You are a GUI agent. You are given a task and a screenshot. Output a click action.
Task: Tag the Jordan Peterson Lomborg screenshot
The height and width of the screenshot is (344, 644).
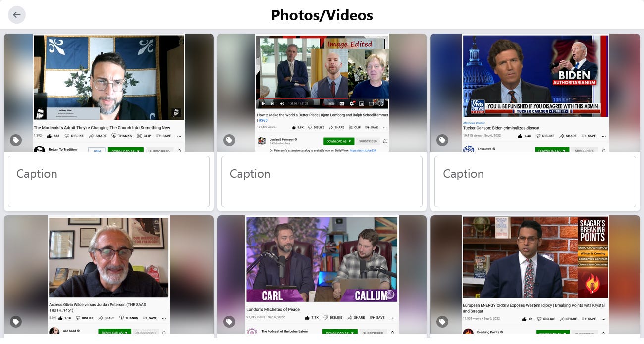click(x=229, y=140)
